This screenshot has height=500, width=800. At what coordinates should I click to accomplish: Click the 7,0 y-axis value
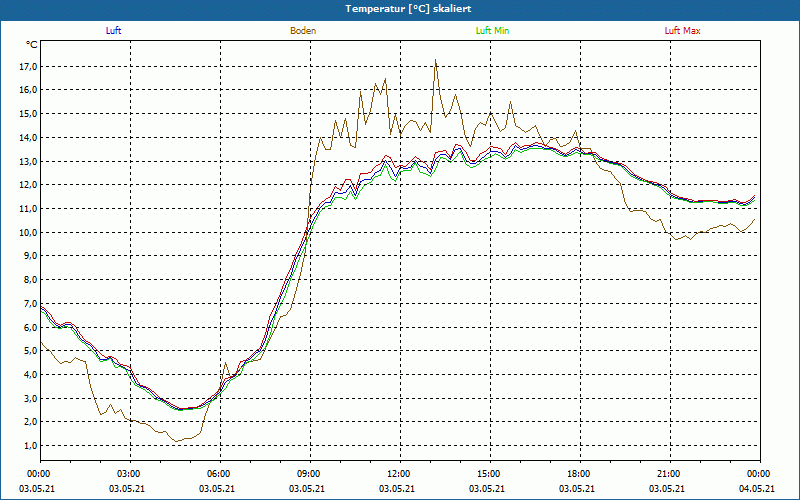click(31, 304)
